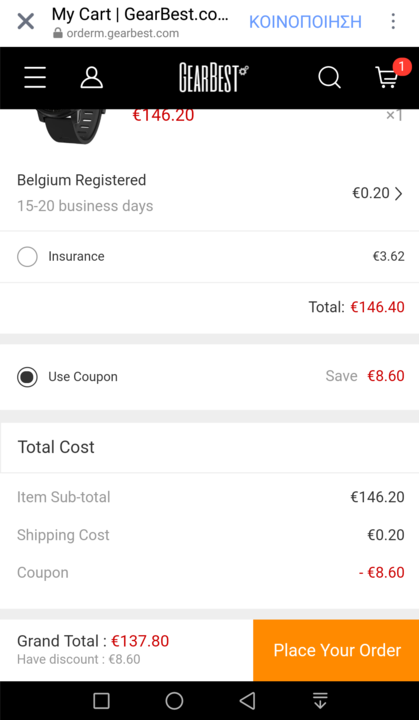
Task: Toggle the Use Coupon radio button
Action: pyautogui.click(x=27, y=377)
